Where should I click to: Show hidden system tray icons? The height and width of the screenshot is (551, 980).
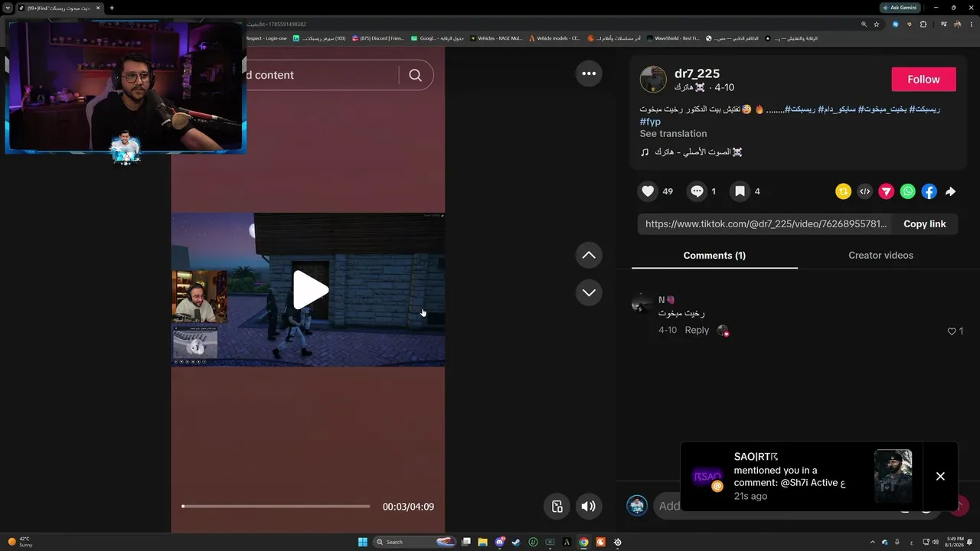872,542
